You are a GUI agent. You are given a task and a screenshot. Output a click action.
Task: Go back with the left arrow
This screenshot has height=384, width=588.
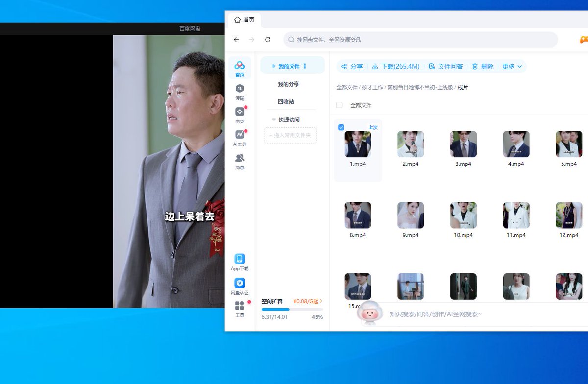[237, 40]
